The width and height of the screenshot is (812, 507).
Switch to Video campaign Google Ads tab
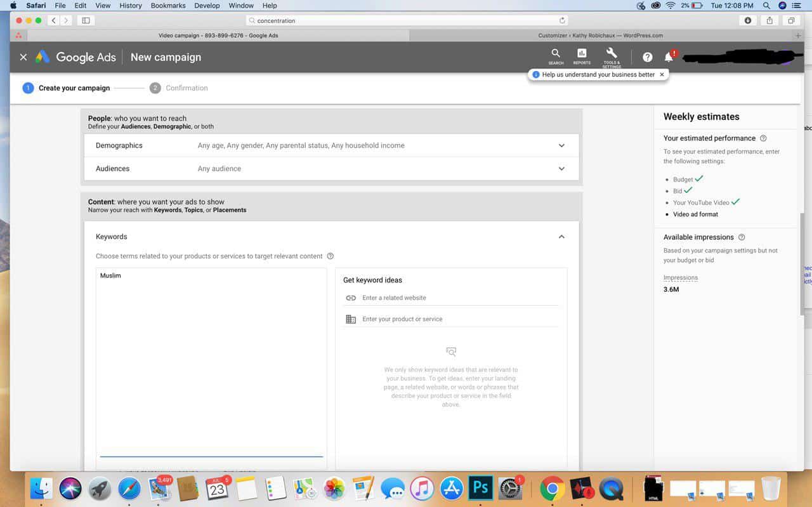pyautogui.click(x=218, y=36)
